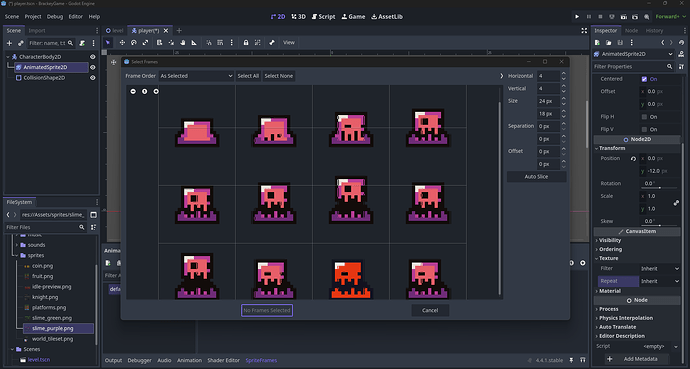Select the Rotate tool in the viewport toolbar
Viewport: 690px width, 369px height.
134,43
